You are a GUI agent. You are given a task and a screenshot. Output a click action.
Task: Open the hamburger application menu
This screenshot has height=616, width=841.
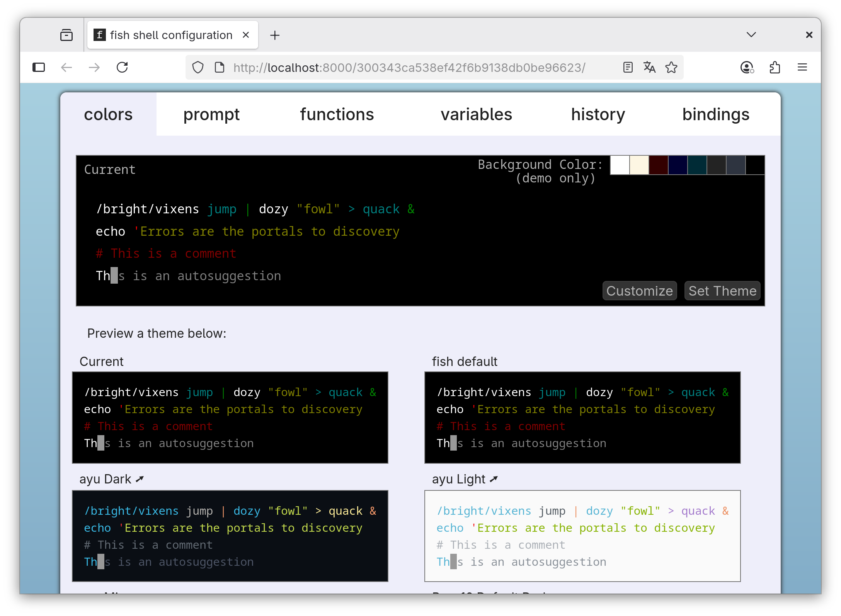tap(802, 68)
